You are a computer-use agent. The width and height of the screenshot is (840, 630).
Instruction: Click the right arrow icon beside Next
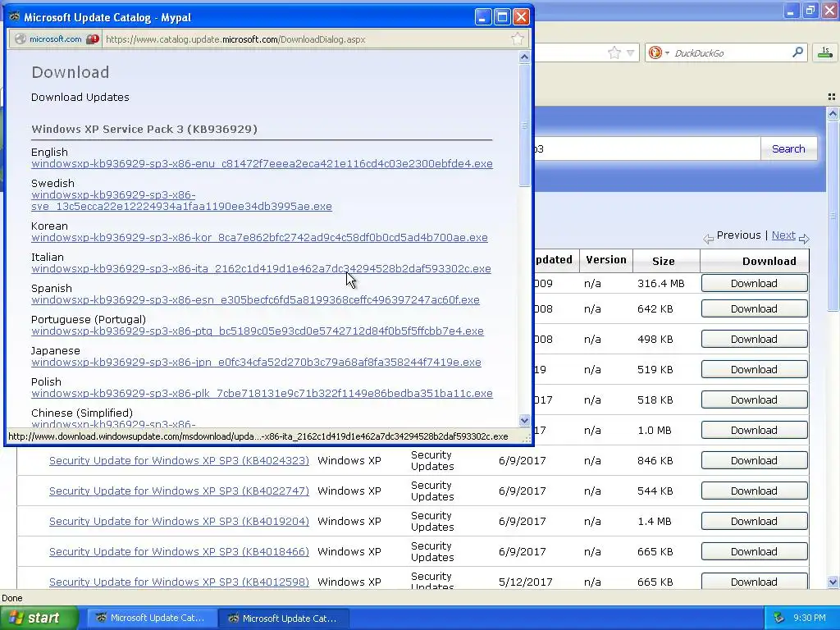point(804,239)
